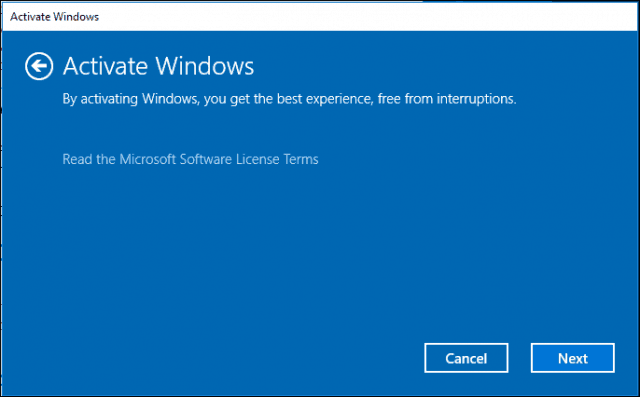The height and width of the screenshot is (397, 640).
Task: Go back using the circled arrow icon
Action: [x=39, y=66]
